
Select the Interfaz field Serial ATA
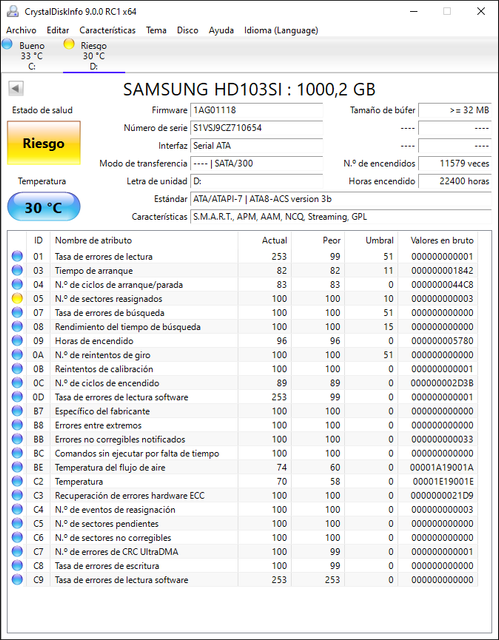tap(257, 146)
